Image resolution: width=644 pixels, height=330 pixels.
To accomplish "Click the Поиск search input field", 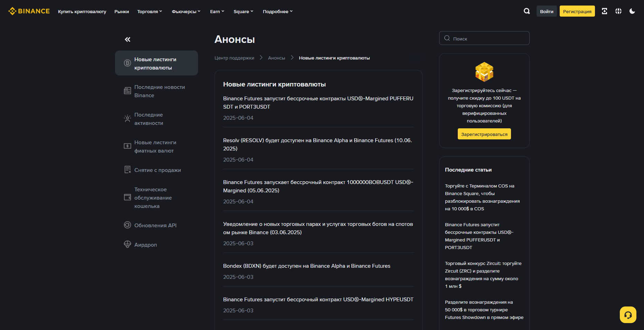I will point(484,38).
